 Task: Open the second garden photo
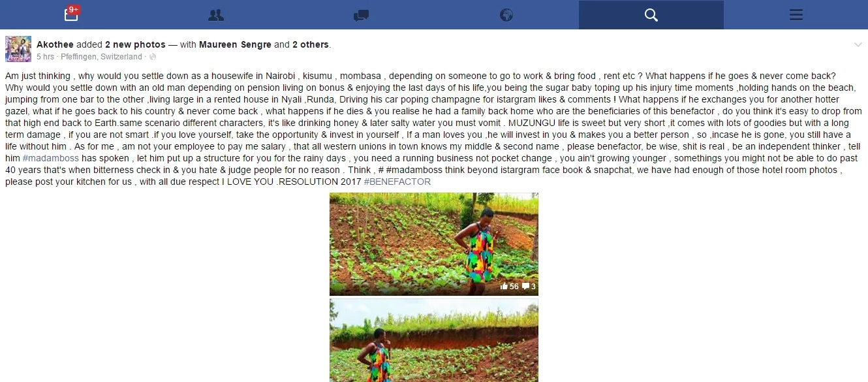[434, 340]
